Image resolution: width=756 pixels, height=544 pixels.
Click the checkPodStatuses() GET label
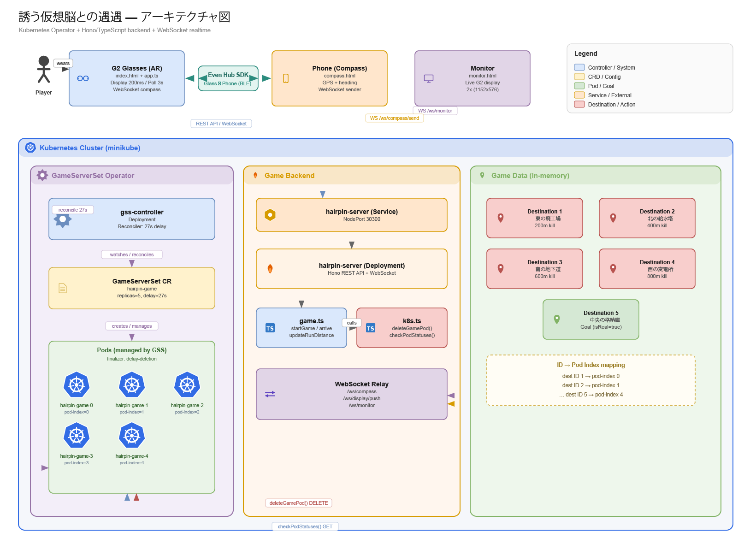coord(305,526)
